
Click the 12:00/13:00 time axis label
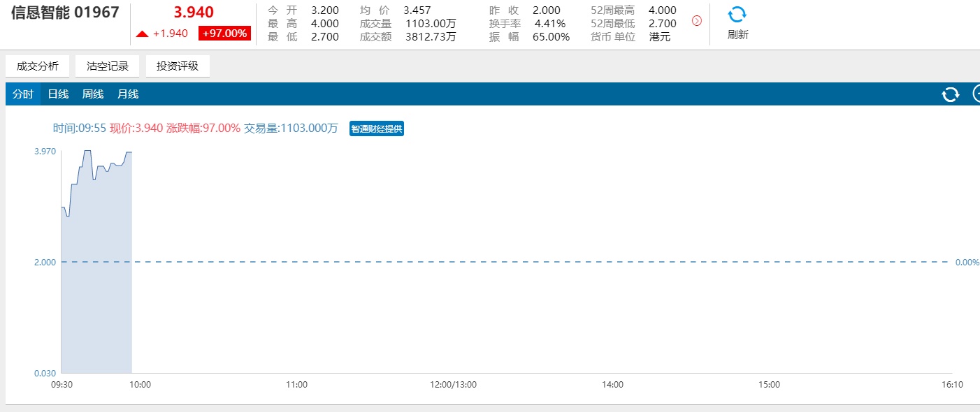[x=453, y=384]
